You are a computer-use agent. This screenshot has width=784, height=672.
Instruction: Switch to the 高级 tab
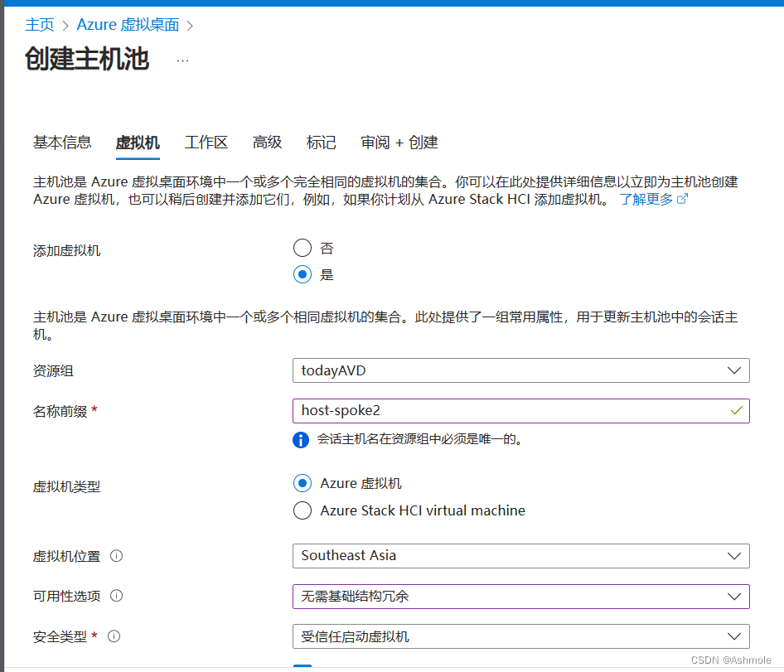[267, 143]
